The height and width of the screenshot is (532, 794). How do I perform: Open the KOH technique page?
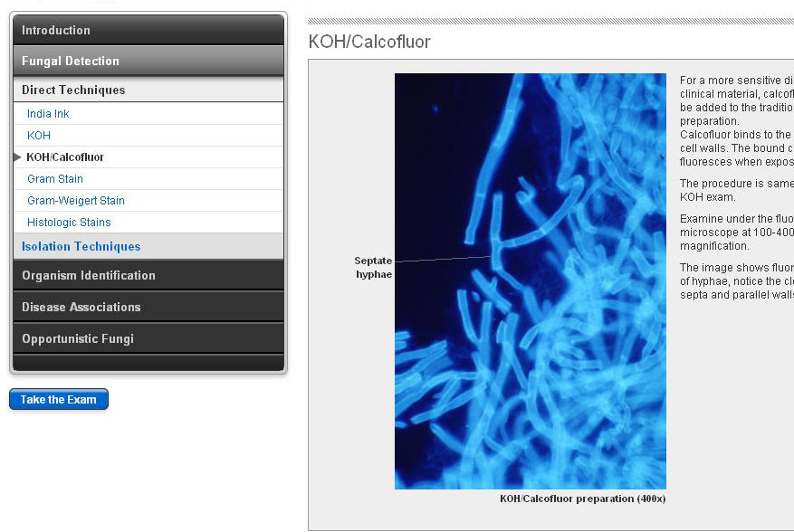tap(39, 136)
